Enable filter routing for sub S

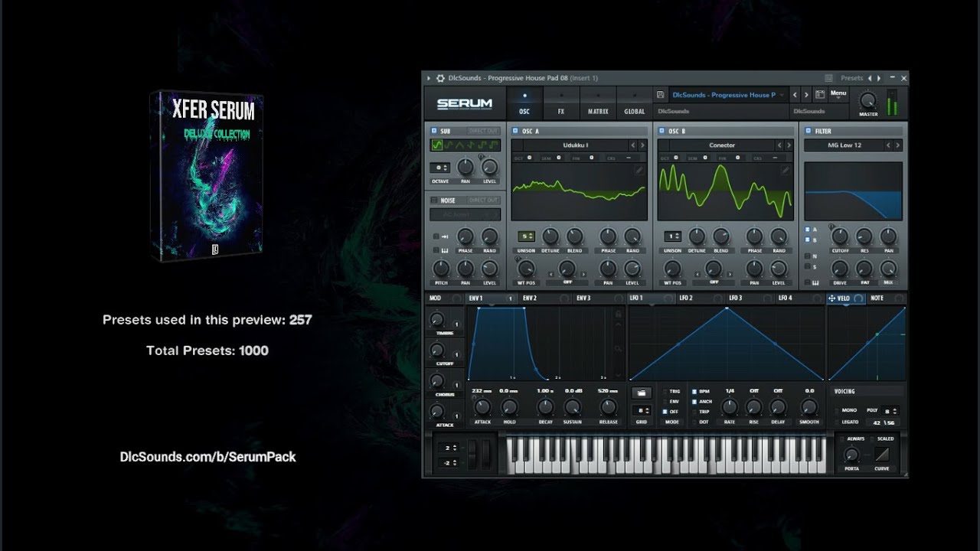(807, 266)
